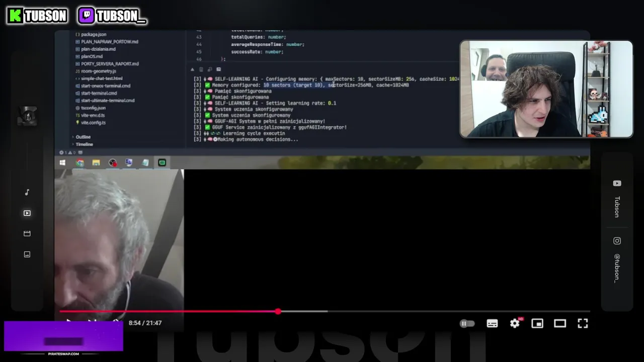The image size is (644, 362).
Task: Open the green terminal app in taskbar
Action: (162, 162)
